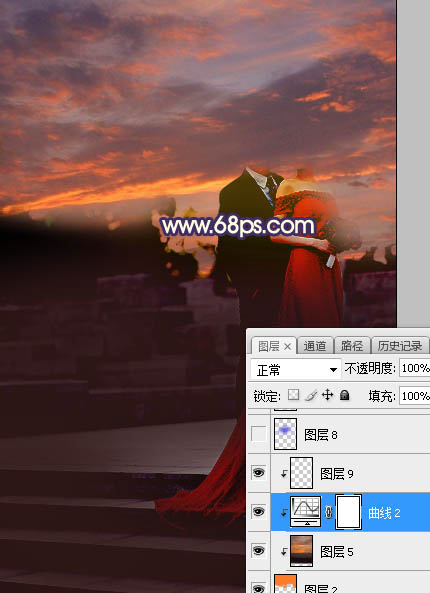This screenshot has width=430, height=593.
Task: Click the 曲线 2 curves adjustment icon
Action: click(306, 512)
